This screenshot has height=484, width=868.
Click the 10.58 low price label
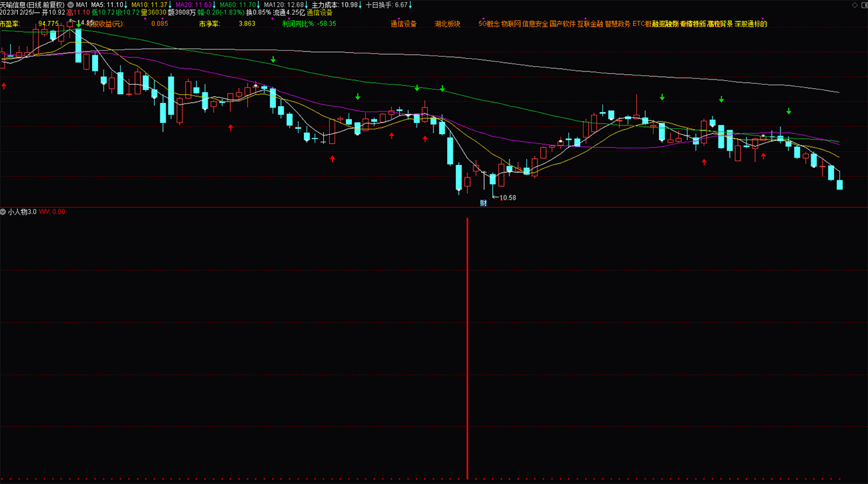pos(507,198)
